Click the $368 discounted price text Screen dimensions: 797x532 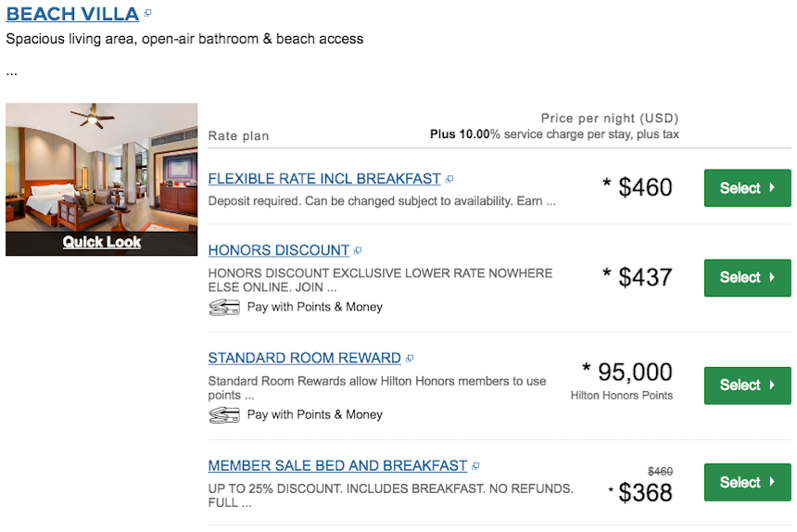(x=645, y=492)
